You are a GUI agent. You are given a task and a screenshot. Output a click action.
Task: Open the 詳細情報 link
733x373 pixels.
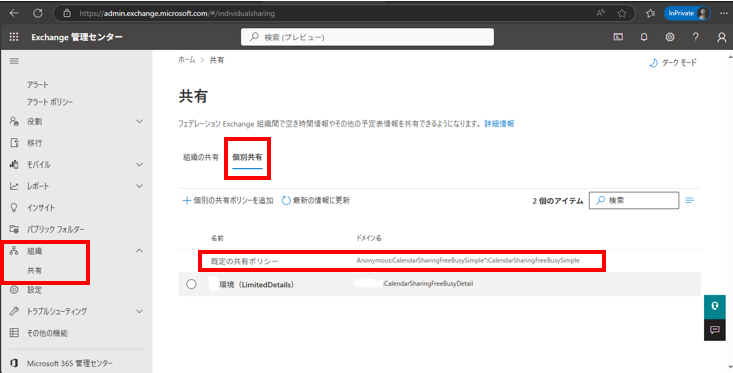click(499, 124)
